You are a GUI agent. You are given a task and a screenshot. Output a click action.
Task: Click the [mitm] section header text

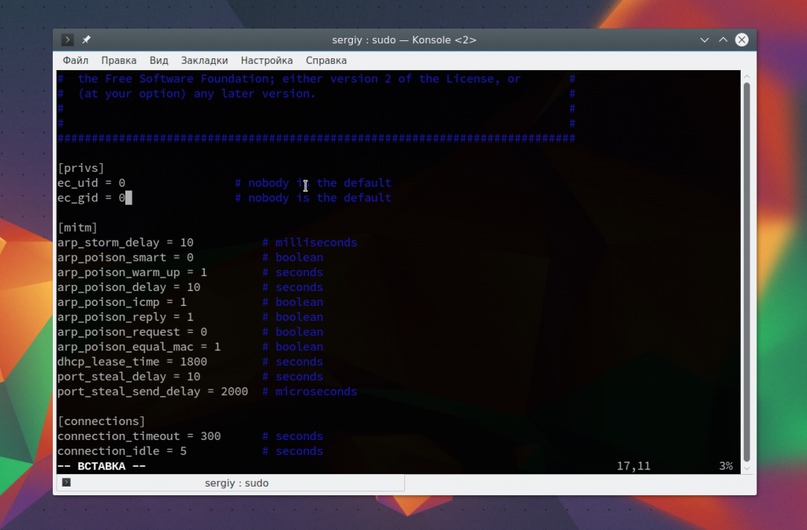point(77,228)
